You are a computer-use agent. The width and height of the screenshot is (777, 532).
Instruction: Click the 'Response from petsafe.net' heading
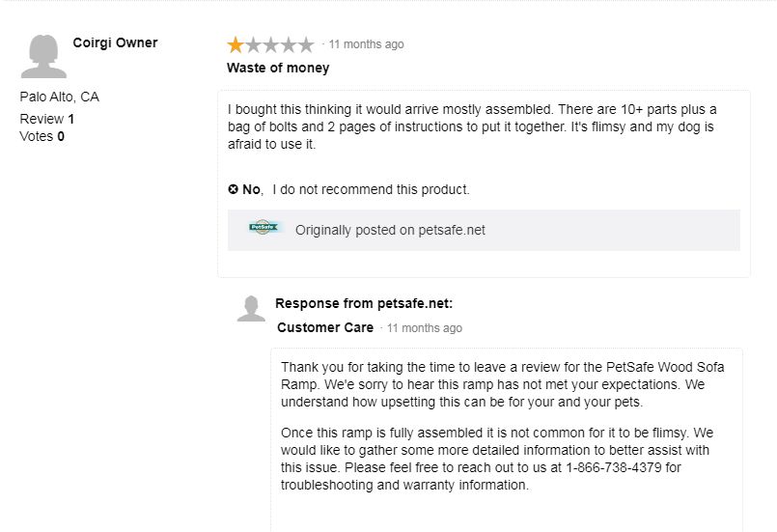[x=364, y=303]
